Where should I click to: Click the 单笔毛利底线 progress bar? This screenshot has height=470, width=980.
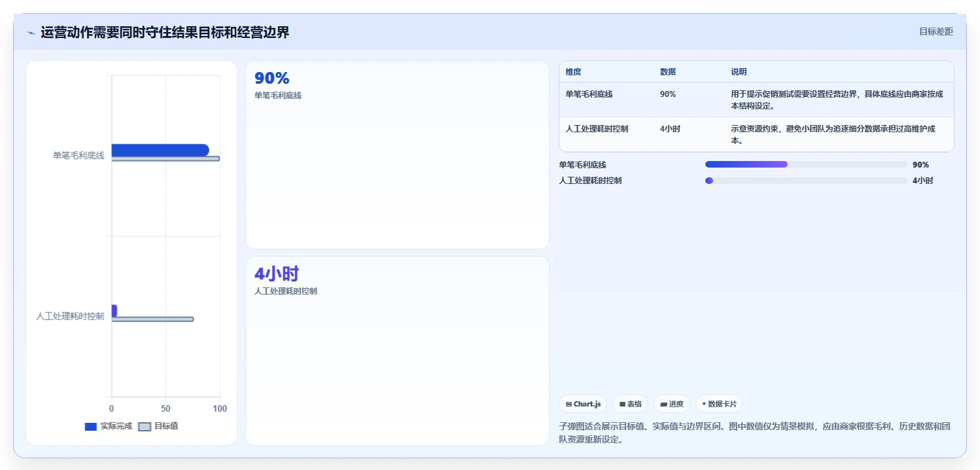(806, 164)
